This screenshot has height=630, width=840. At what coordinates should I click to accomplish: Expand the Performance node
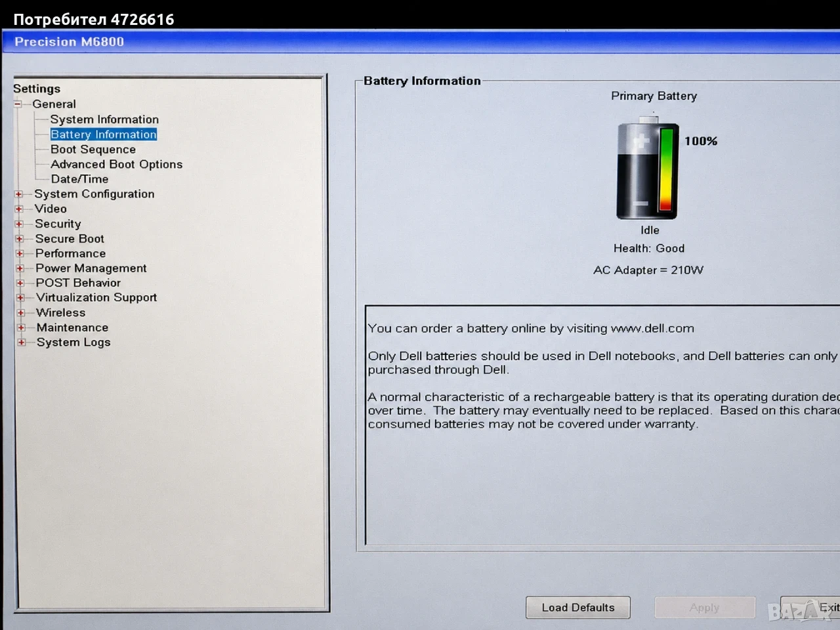(20, 253)
